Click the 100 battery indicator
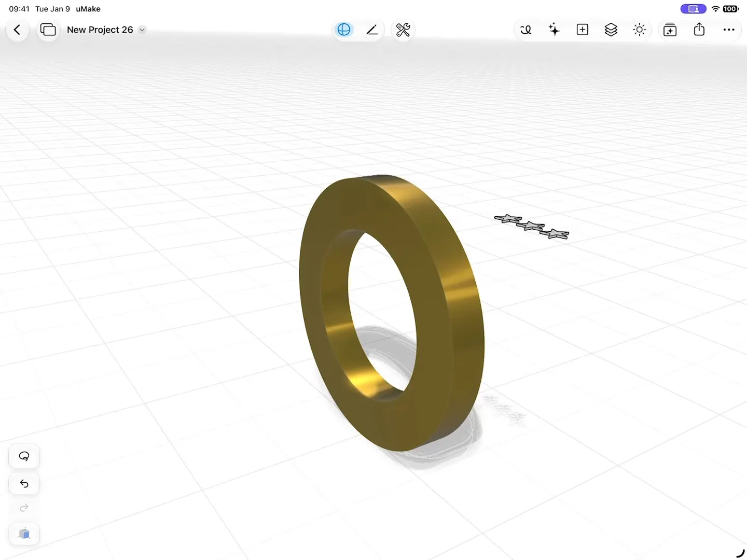Viewport: 747px width, 560px height. [730, 9]
